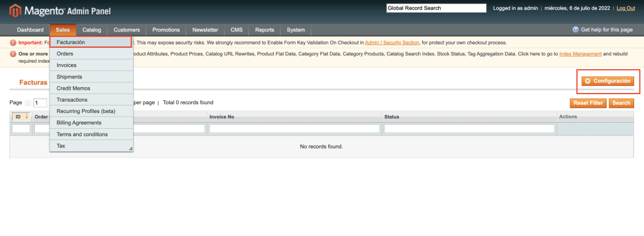The width and height of the screenshot is (644, 236).
Task: Select Facturación in the Sales dropdown
Action: click(91, 42)
